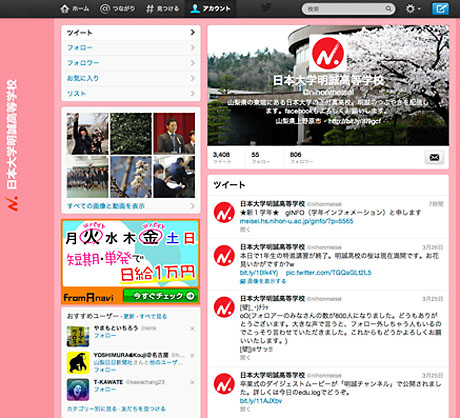This screenshot has height=418, width=460.
Task: Open the フォロワー list in sidebar
Action: 131,63
